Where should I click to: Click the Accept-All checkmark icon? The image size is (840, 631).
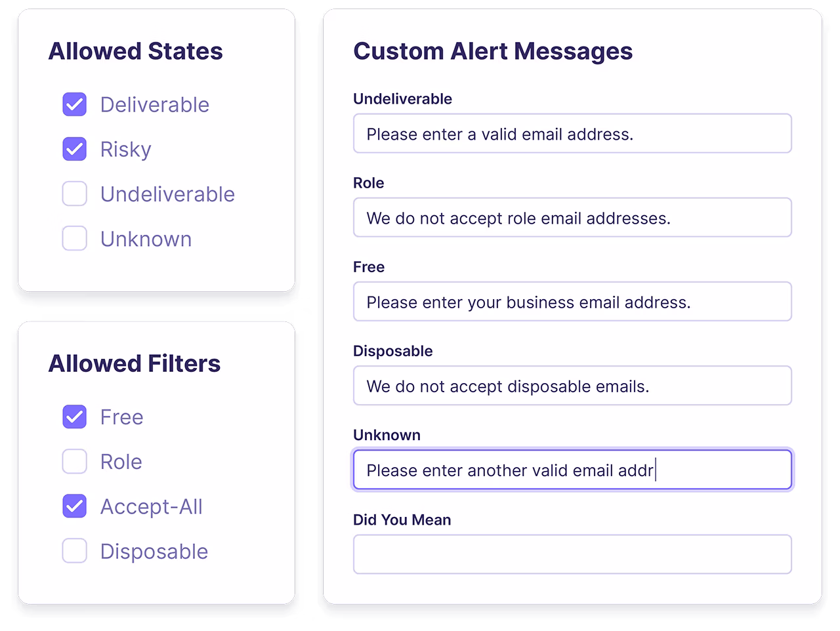pos(74,506)
